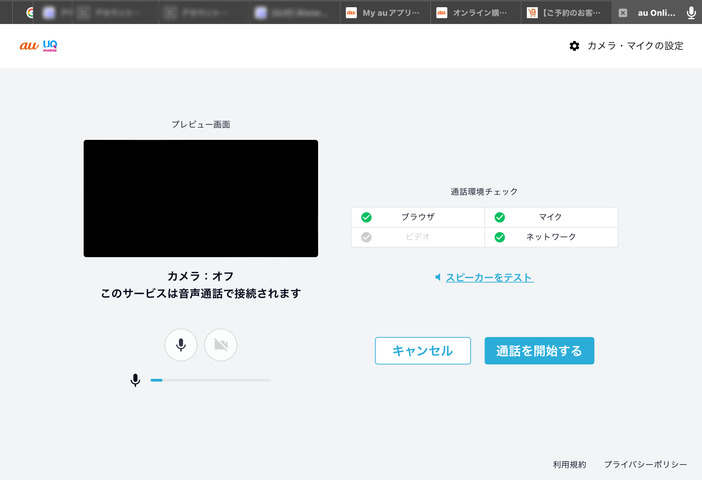This screenshot has width=702, height=480.
Task: Adjust the microphone volume level bar
Action: point(210,380)
